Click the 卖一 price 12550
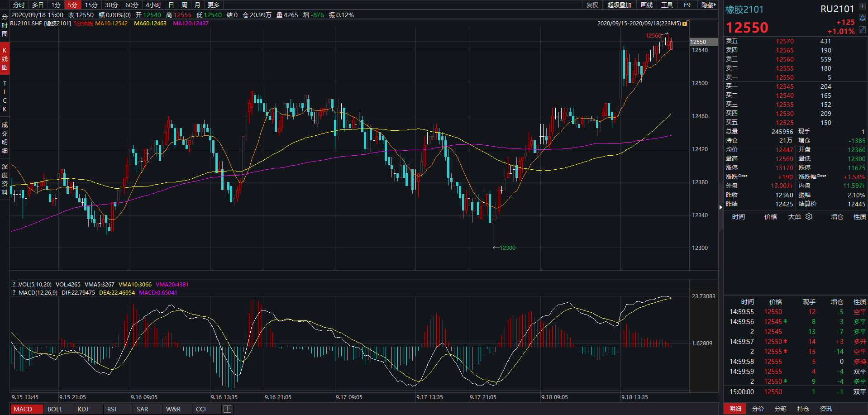Image resolution: width=868 pixels, height=415 pixels. click(x=785, y=77)
